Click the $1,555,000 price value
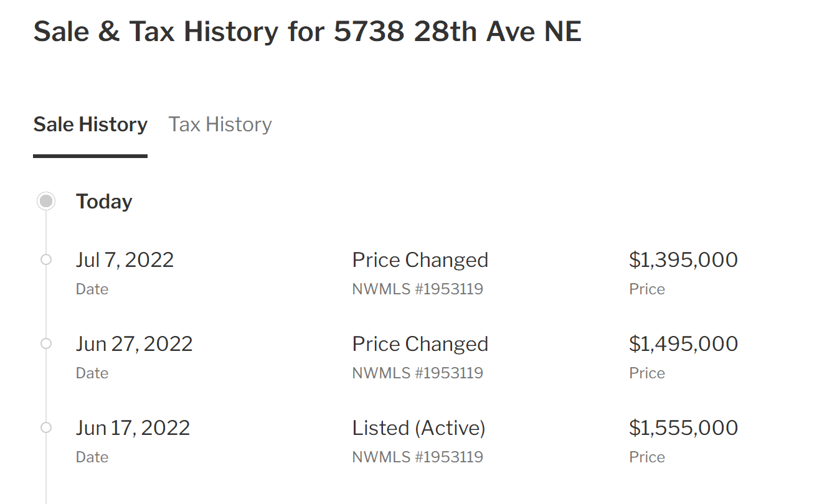 (683, 427)
